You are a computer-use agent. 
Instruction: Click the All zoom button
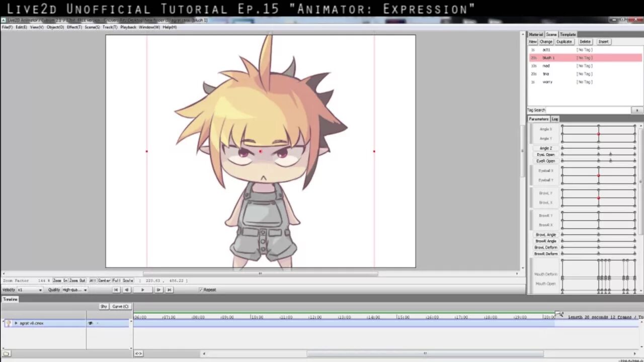tap(93, 281)
